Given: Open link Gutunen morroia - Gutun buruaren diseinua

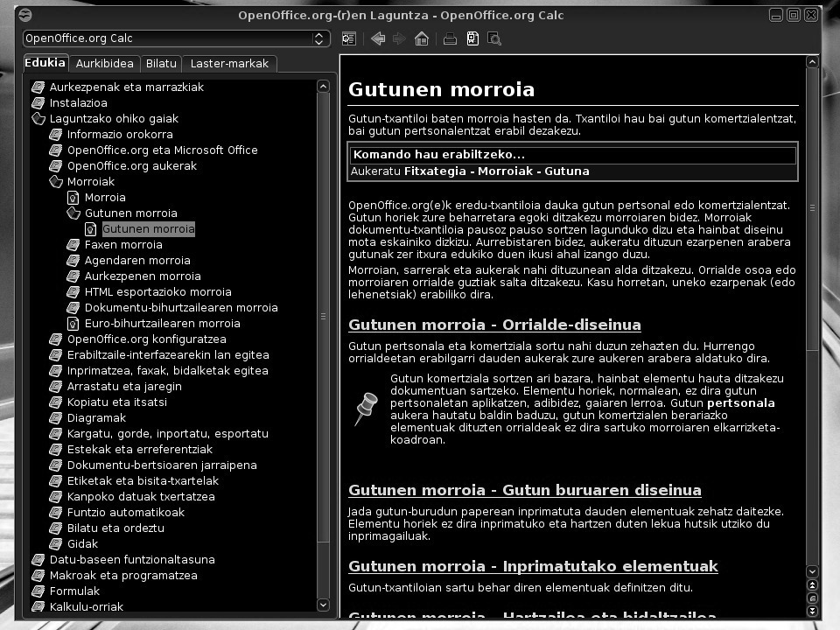Looking at the screenshot, I should [524, 490].
